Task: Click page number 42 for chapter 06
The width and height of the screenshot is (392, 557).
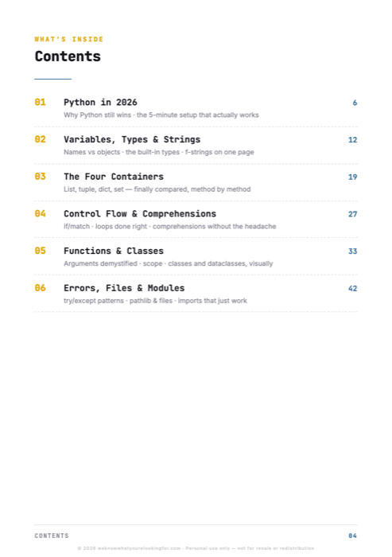Action: [x=352, y=288]
